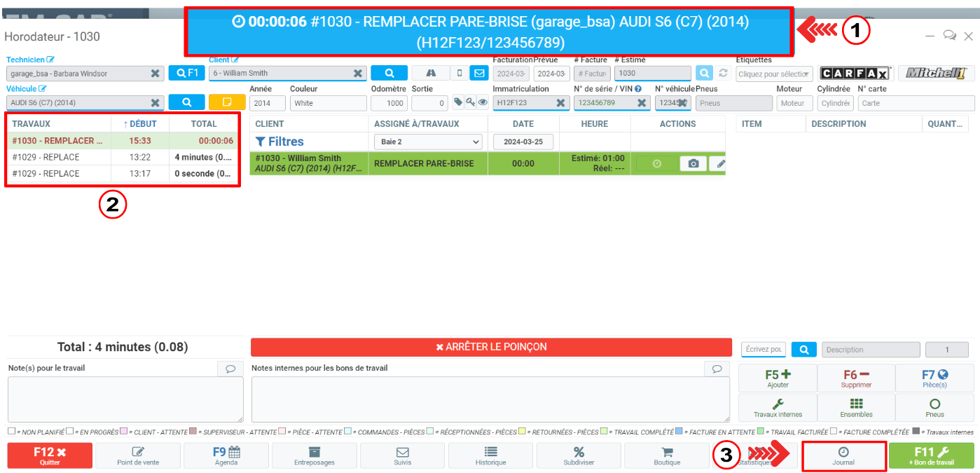The image size is (980, 473).
Task: Click the Travail complété green legend swatch
Action: click(604, 432)
